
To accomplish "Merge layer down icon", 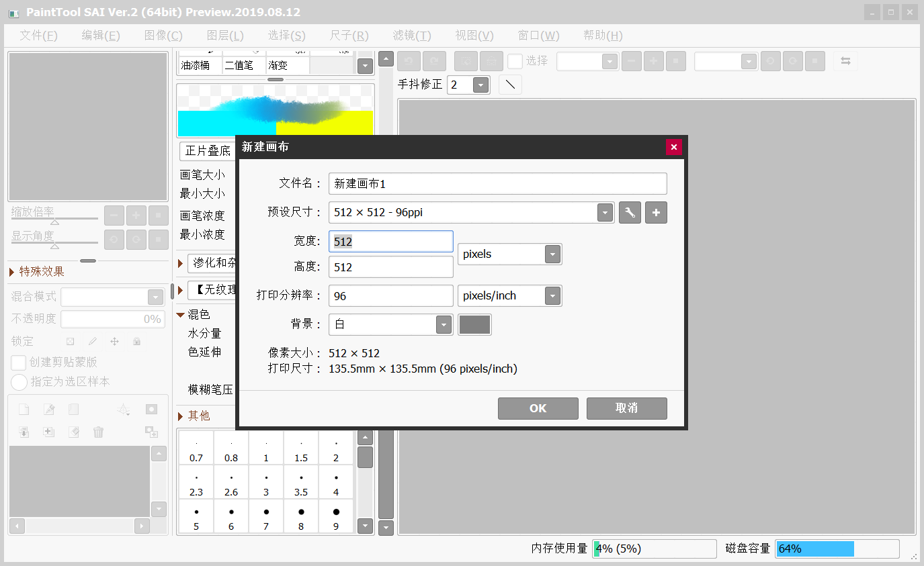I will tap(24, 432).
